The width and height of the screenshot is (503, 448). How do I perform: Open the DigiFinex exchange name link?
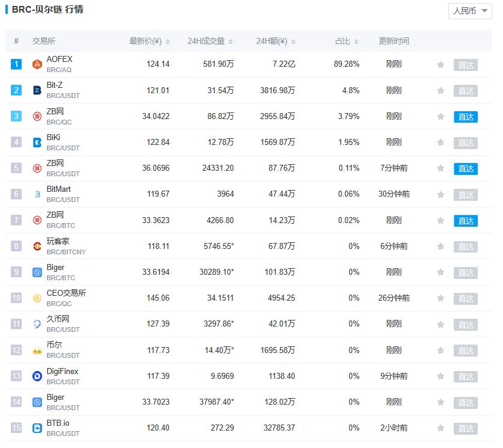pyautogui.click(x=62, y=371)
